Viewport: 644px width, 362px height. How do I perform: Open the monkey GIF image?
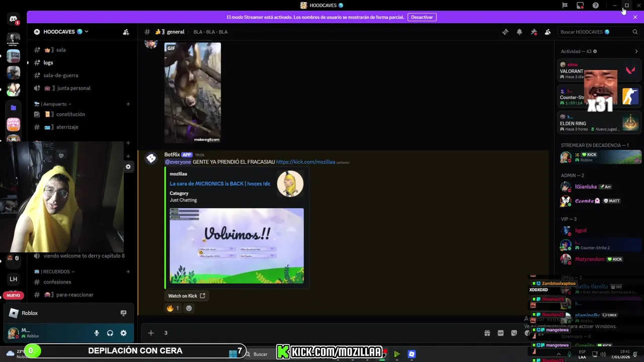click(193, 93)
